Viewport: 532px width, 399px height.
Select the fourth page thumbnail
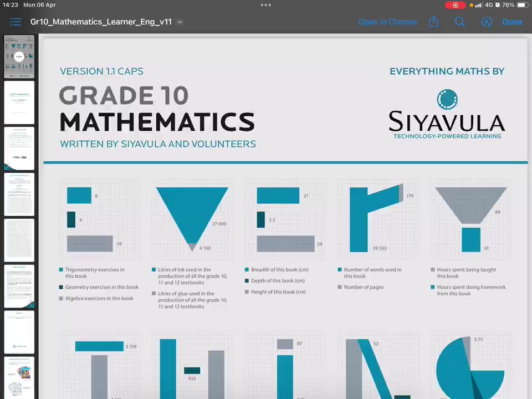[19, 195]
